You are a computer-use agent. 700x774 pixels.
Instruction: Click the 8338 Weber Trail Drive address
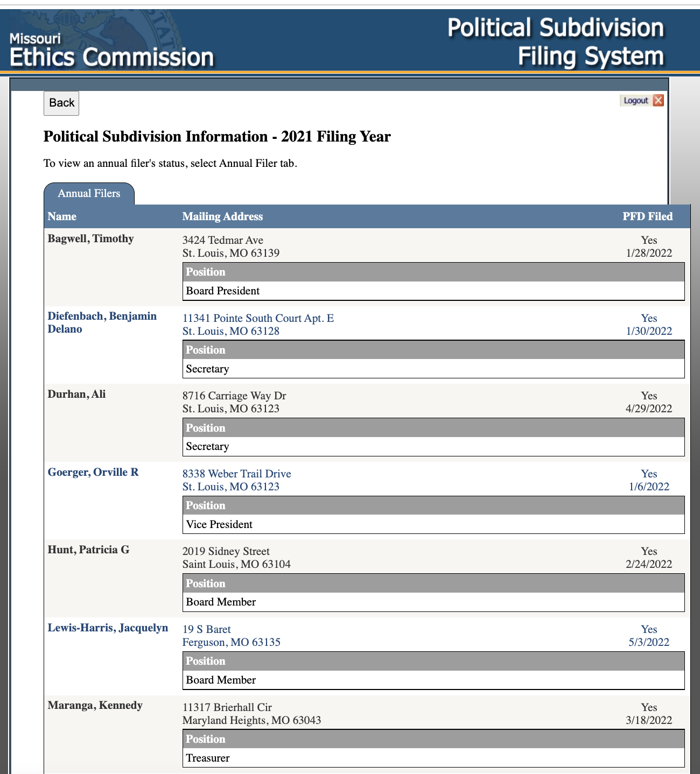coord(236,474)
